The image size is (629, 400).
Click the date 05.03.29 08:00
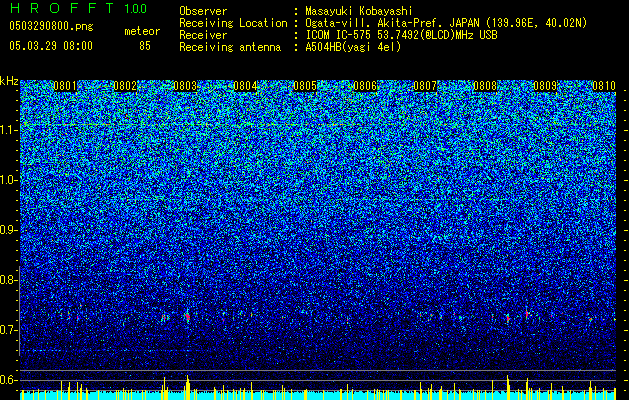[x=51, y=46]
